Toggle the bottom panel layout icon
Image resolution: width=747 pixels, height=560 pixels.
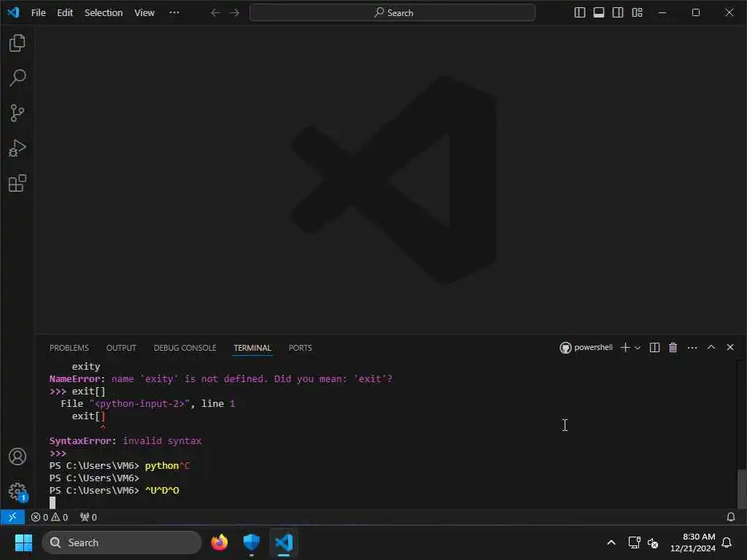pos(599,13)
